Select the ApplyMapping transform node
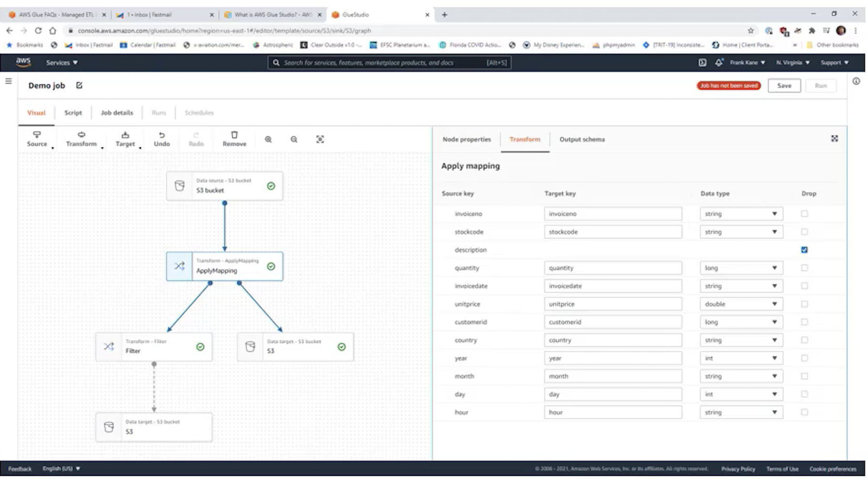 (225, 266)
